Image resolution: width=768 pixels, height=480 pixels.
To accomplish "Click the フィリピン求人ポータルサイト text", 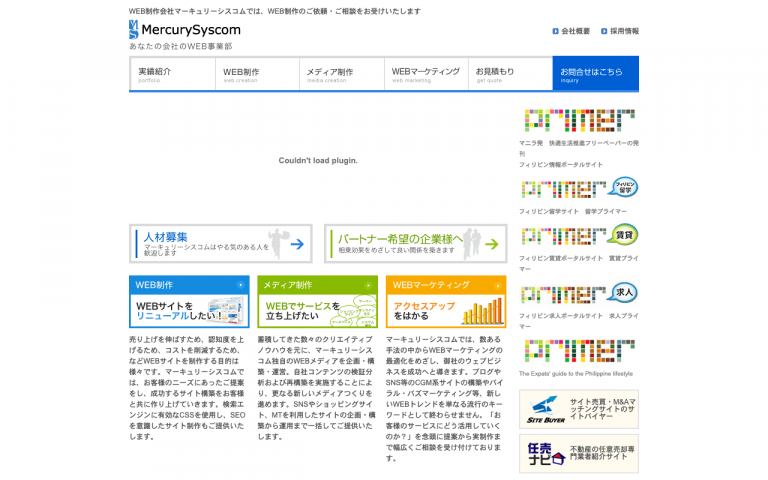I will (561, 316).
